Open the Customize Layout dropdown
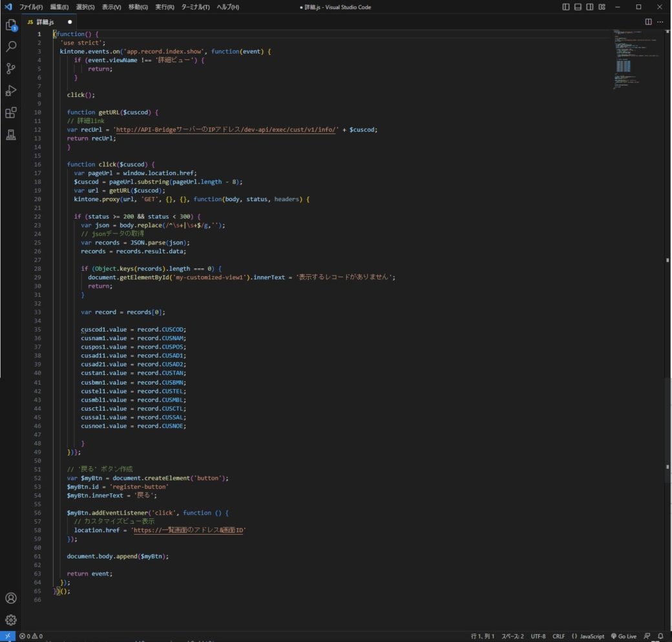The height and width of the screenshot is (642, 672). coord(602,6)
